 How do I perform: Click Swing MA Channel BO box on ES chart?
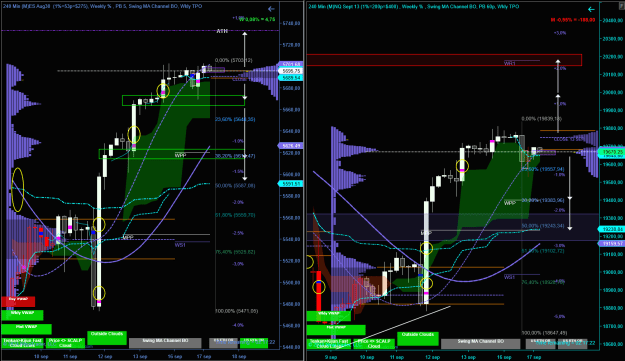pos(165,343)
